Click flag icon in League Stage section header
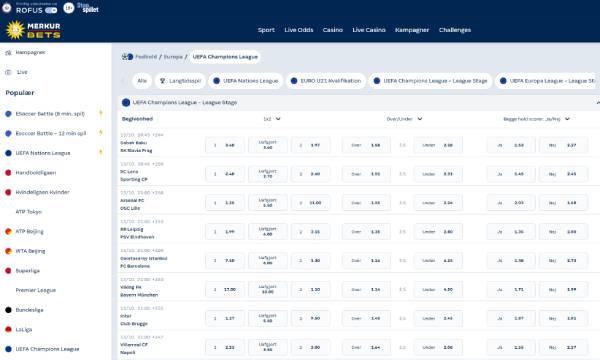This screenshot has width=600, height=360. coord(126,103)
